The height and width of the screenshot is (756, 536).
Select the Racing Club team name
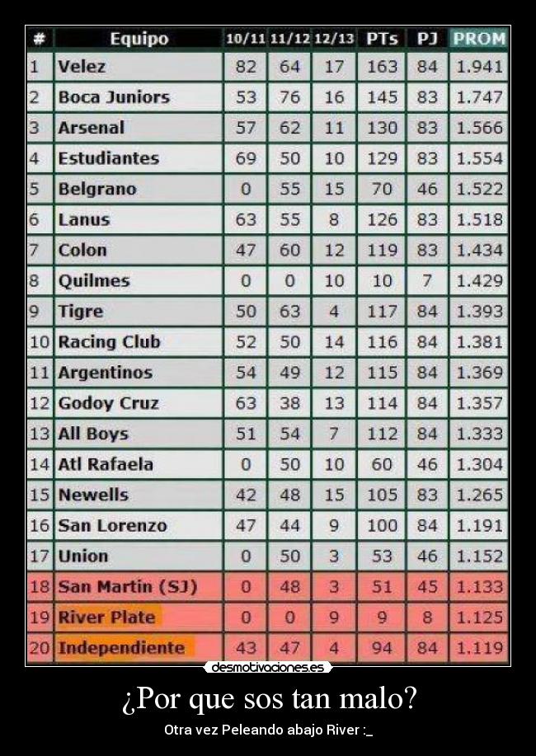click(x=110, y=341)
